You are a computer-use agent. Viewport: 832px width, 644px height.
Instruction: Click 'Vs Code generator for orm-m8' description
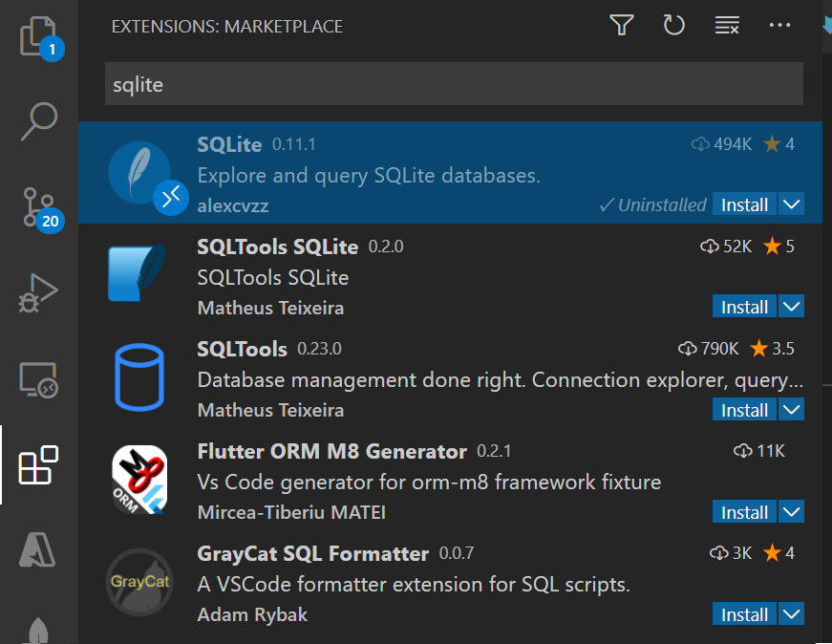point(429,483)
